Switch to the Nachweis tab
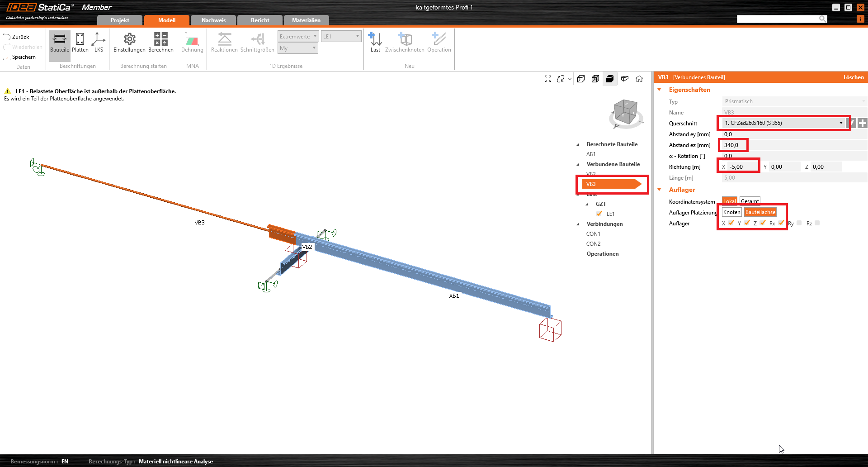Image resolution: width=868 pixels, height=467 pixels. coord(213,20)
